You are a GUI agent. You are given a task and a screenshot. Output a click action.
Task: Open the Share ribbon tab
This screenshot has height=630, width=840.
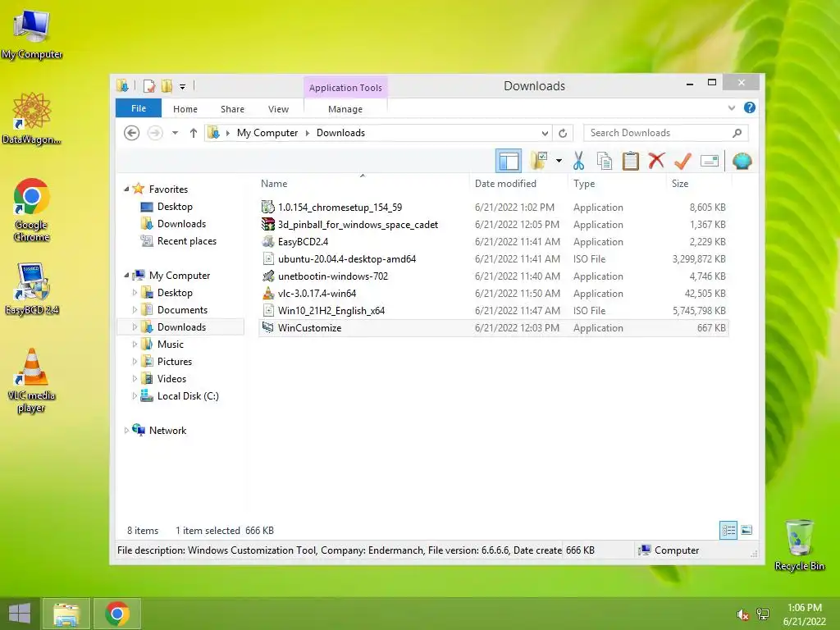232,109
